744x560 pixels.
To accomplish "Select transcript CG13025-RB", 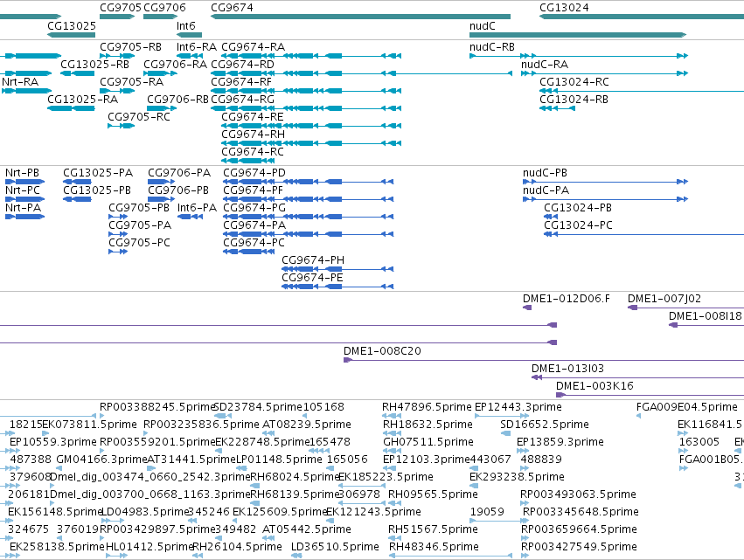I will [x=95, y=65].
